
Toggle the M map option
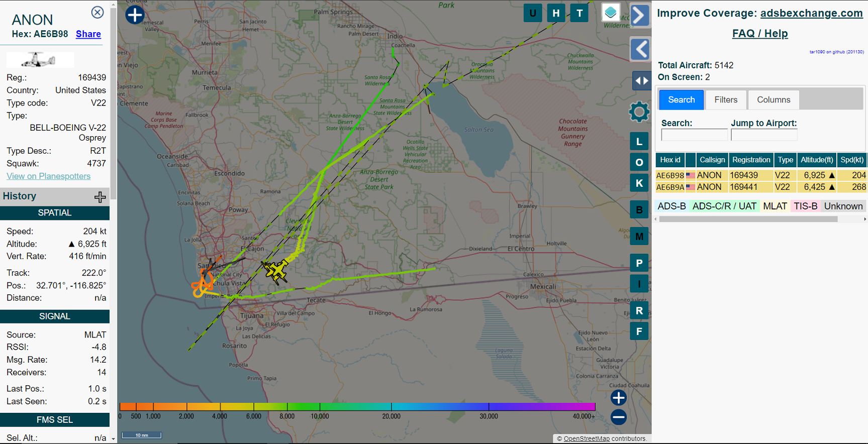(x=639, y=236)
